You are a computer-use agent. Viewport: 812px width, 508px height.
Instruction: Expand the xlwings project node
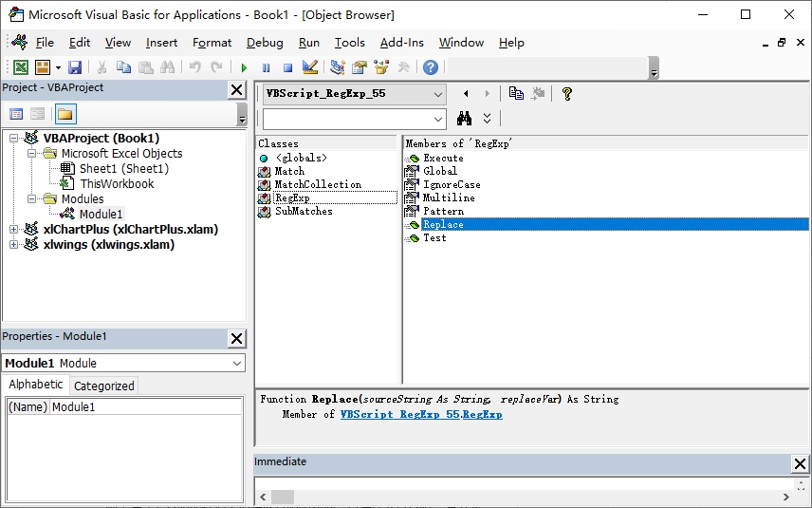click(x=14, y=245)
